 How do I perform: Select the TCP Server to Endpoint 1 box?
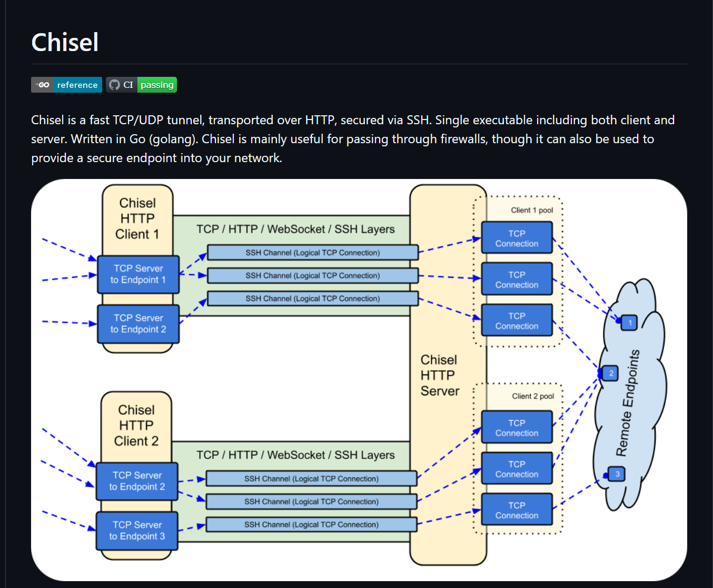[138, 274]
